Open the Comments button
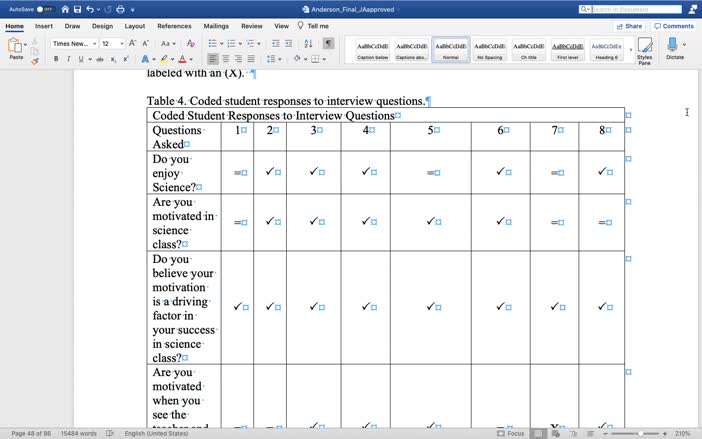 tap(674, 26)
